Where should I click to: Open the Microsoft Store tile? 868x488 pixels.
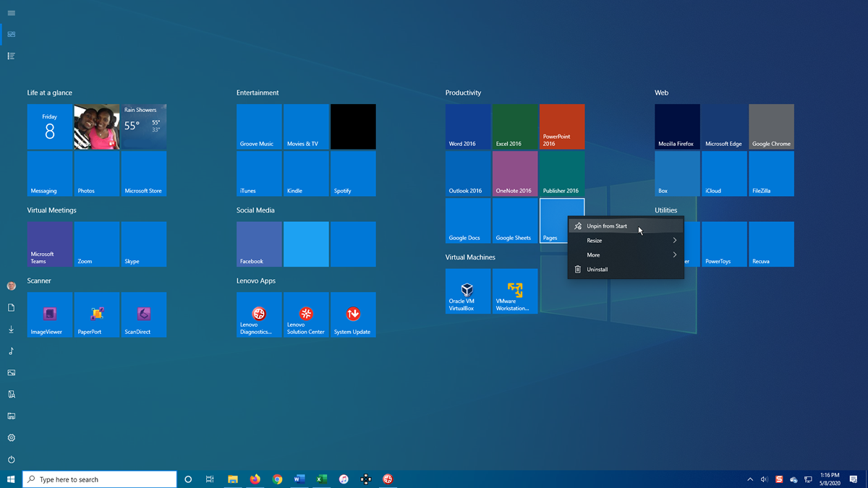pos(144,174)
